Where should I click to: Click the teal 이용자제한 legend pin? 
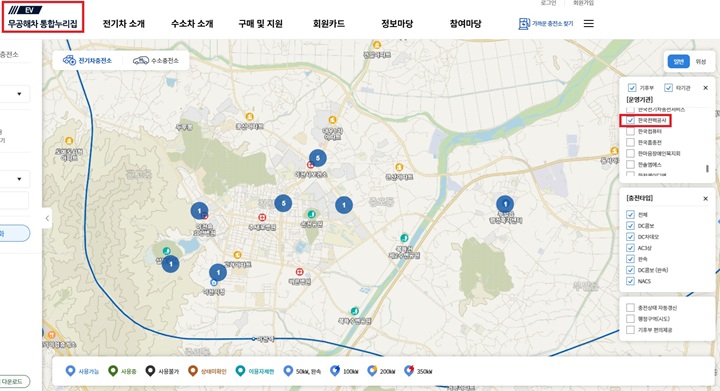click(x=240, y=371)
